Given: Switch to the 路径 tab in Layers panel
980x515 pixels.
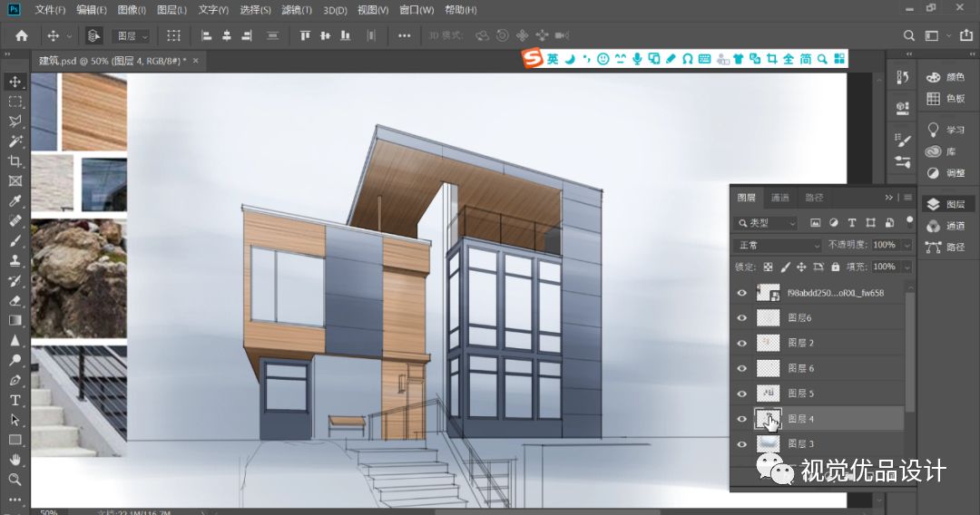Looking at the screenshot, I should [814, 198].
